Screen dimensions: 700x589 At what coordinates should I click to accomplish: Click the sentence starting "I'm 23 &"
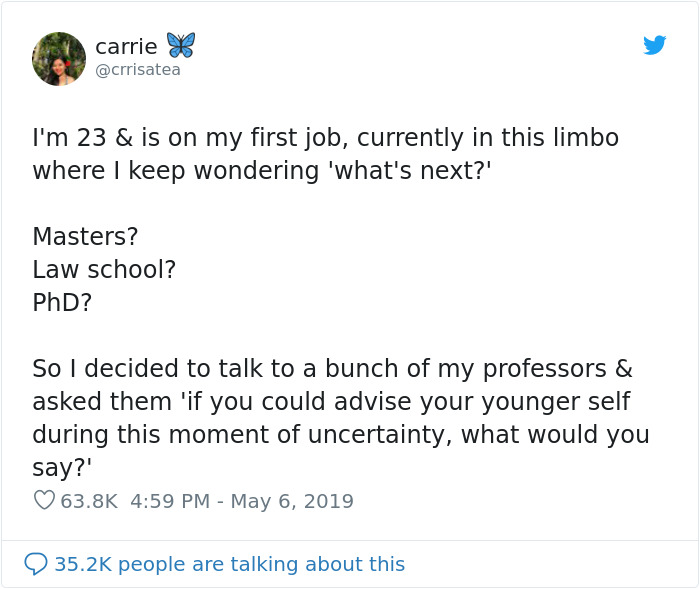click(325, 138)
